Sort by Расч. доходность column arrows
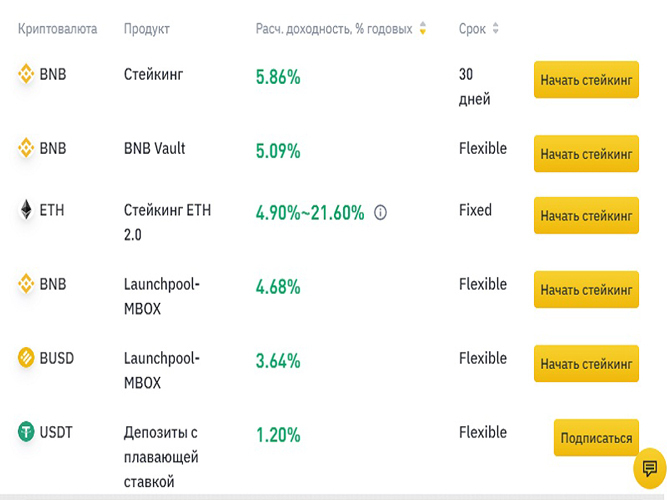This screenshot has height=500, width=667. click(422, 28)
